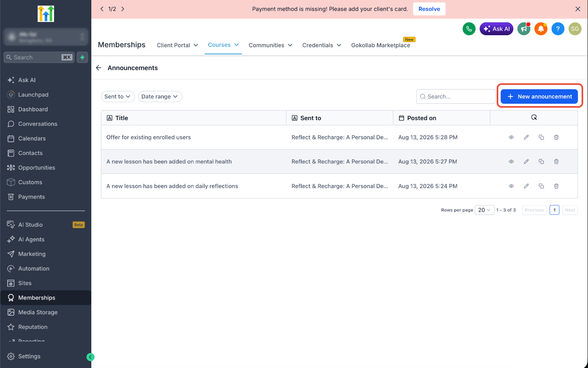View 'Offer for existing enrolled users' eye icon
The height and width of the screenshot is (368, 588).
tap(511, 137)
